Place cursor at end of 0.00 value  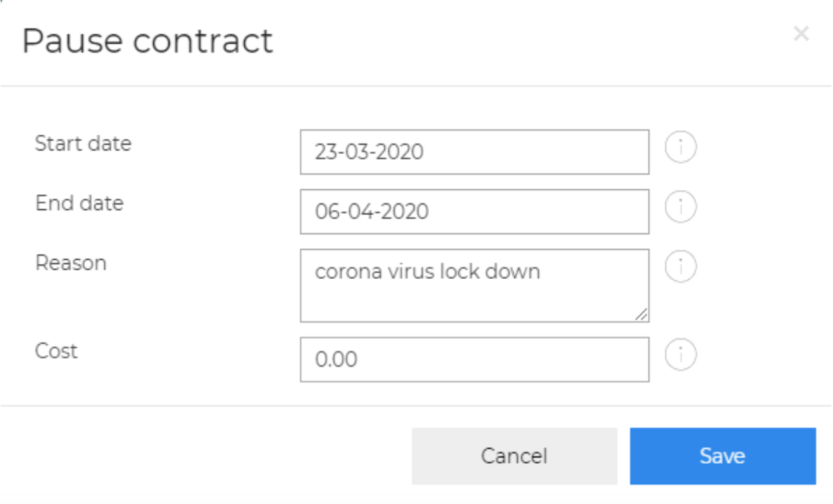pyautogui.click(x=358, y=360)
